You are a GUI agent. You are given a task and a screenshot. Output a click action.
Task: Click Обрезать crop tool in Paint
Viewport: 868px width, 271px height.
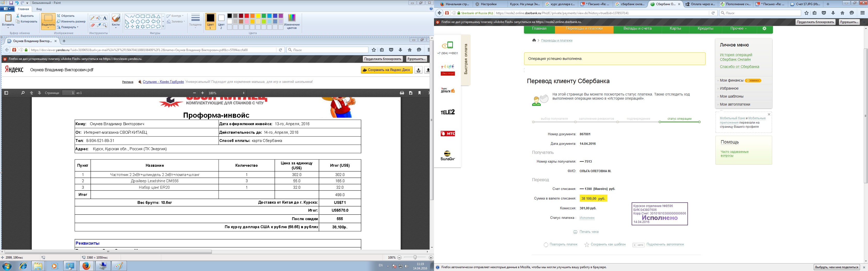pyautogui.click(x=66, y=16)
